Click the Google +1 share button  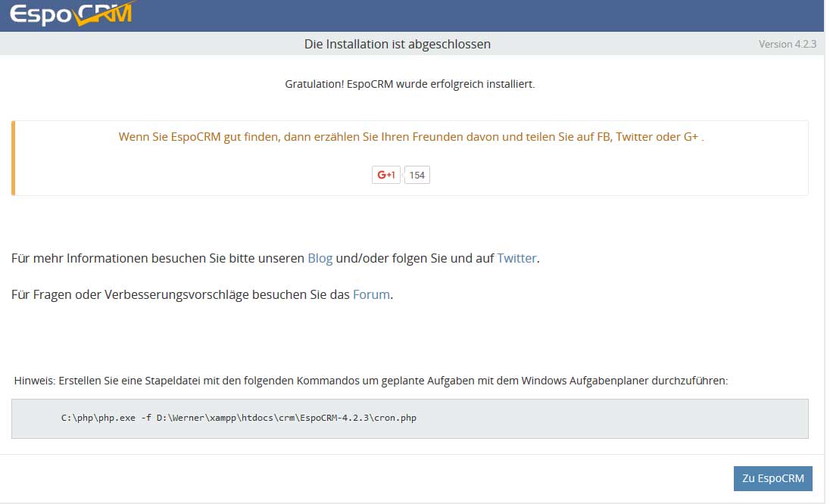pos(385,174)
